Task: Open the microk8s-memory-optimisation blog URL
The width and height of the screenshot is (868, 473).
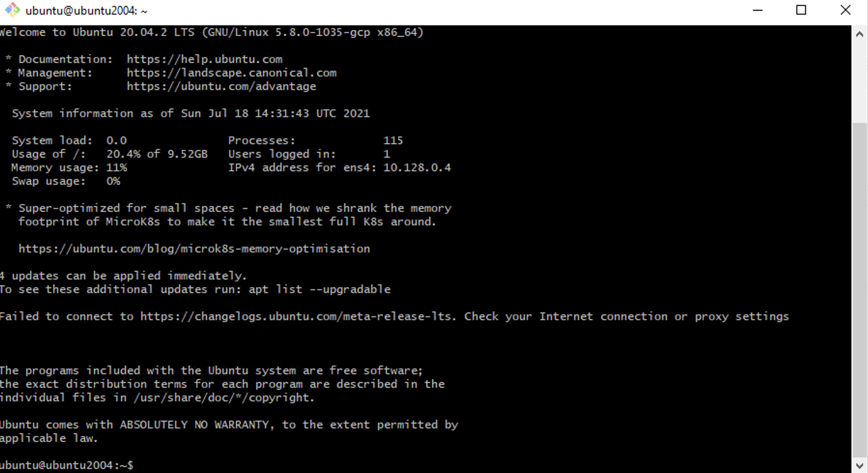Action: [194, 249]
